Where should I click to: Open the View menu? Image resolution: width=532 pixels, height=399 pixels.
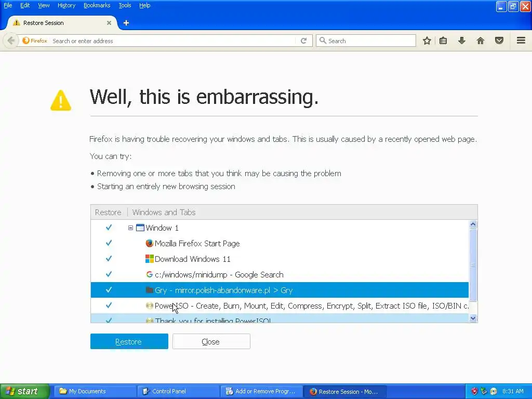(x=44, y=5)
